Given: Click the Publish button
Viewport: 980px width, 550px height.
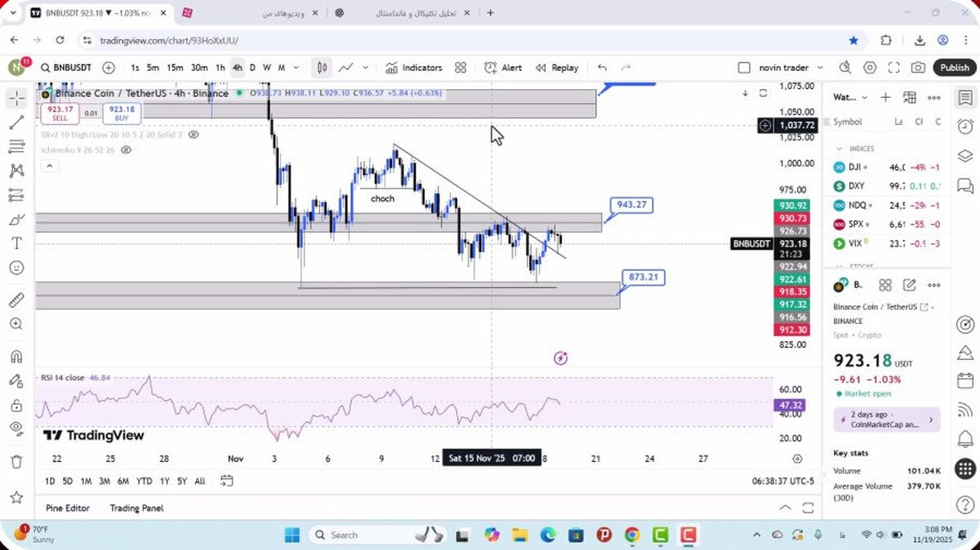Looking at the screenshot, I should point(954,68).
